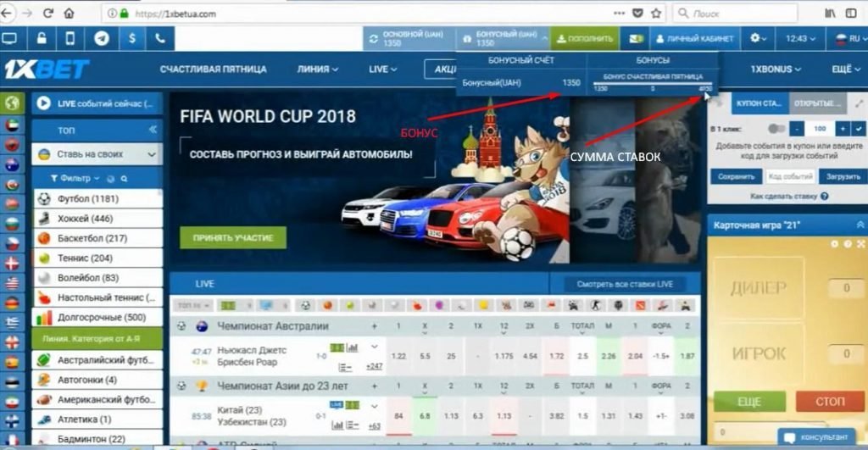Open СЧАСТЛИВАЯ ПЯТНИЦА menu item

point(213,69)
